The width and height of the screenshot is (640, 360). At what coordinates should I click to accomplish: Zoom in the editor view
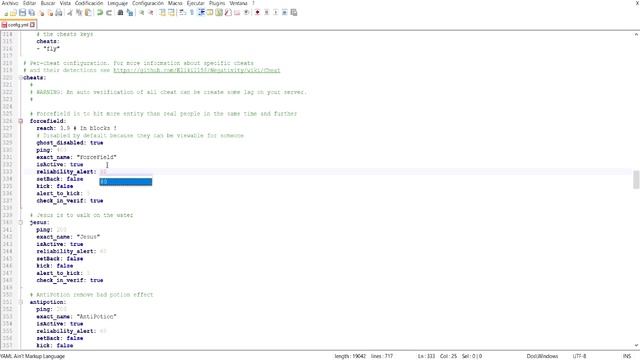pyautogui.click(x=142, y=13)
